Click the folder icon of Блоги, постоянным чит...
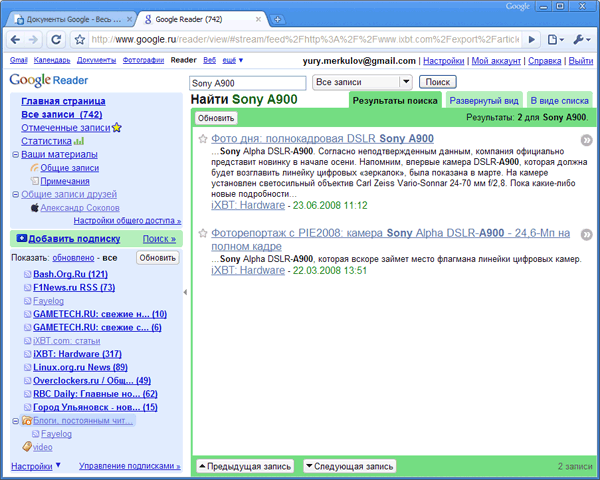 [x=26, y=421]
